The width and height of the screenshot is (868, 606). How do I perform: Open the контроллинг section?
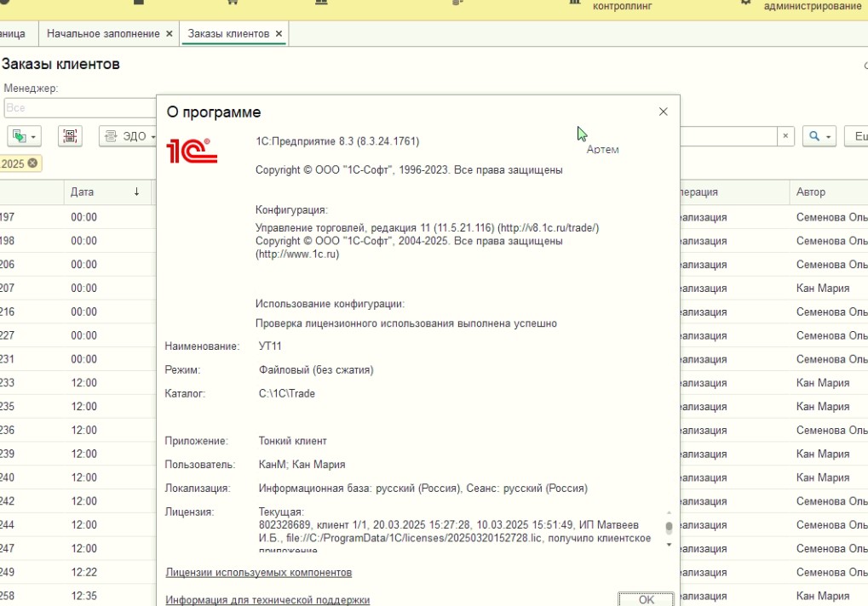620,5
